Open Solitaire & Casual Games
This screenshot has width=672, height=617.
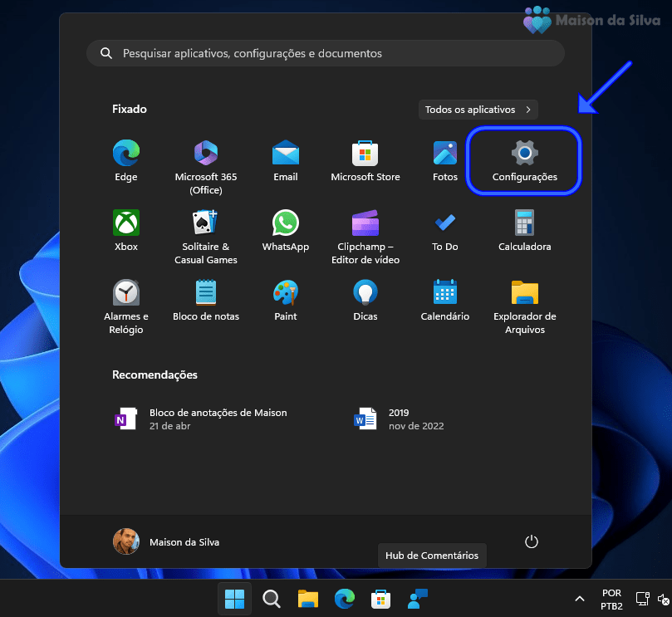click(206, 237)
